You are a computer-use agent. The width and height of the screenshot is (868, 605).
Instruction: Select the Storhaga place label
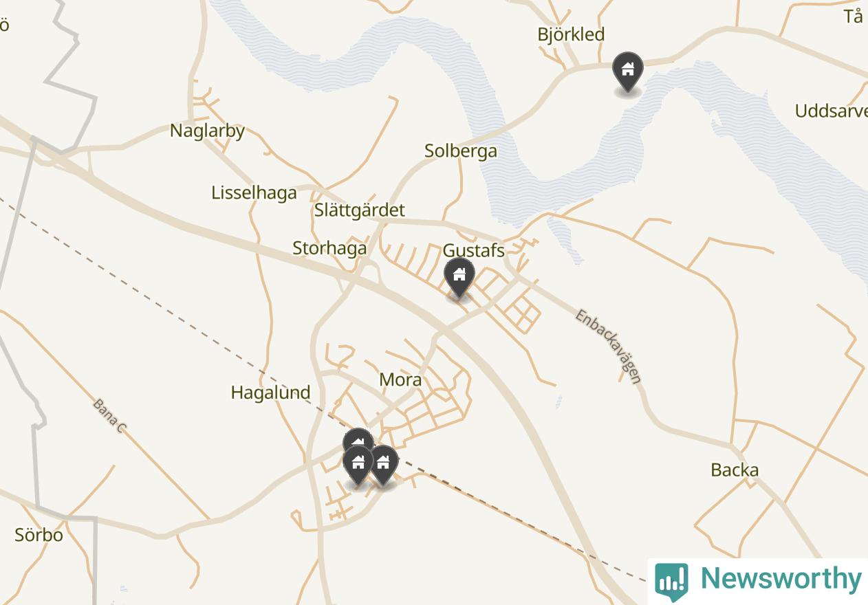coord(329,248)
